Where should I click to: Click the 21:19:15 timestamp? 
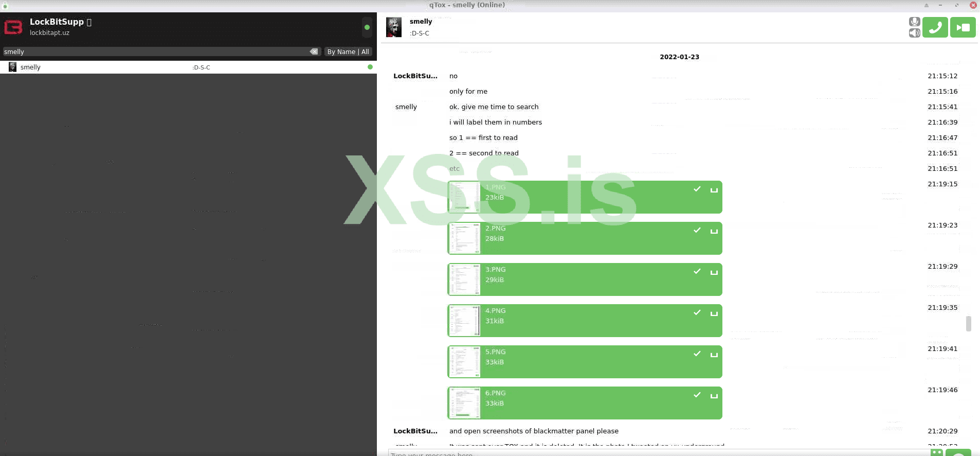click(x=942, y=184)
